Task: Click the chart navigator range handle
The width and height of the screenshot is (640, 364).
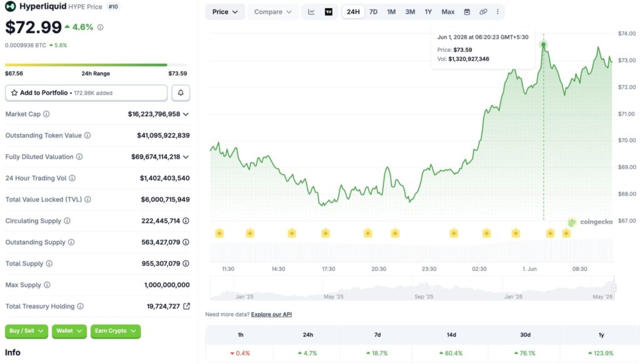Action: pos(614,288)
